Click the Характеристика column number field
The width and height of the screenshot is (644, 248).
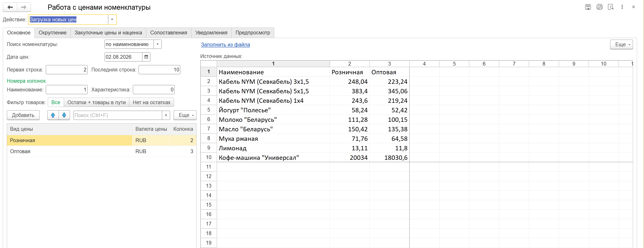[x=154, y=90]
